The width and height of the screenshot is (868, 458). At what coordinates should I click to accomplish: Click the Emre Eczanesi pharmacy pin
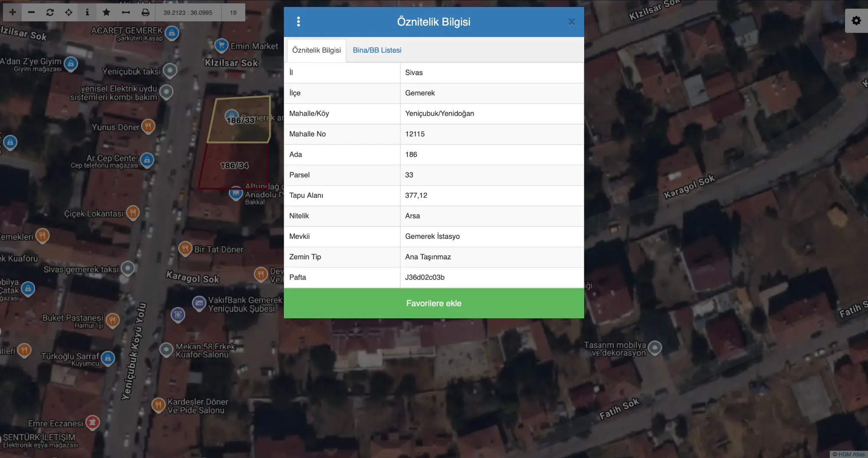(92, 422)
